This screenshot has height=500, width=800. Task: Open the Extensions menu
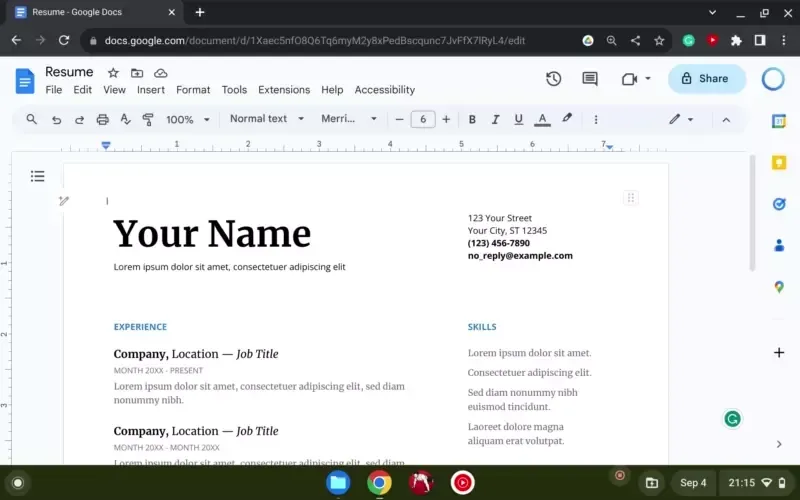click(284, 90)
